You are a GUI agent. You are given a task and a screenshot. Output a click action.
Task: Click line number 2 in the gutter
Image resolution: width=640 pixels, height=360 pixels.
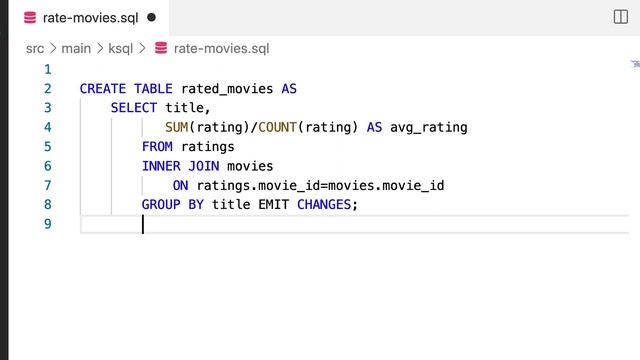[48, 89]
